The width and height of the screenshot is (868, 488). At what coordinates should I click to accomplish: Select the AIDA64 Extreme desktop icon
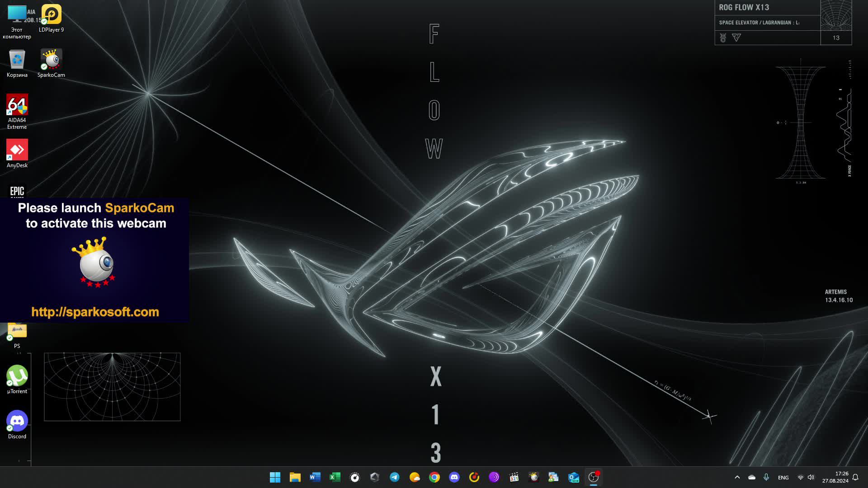(x=17, y=111)
